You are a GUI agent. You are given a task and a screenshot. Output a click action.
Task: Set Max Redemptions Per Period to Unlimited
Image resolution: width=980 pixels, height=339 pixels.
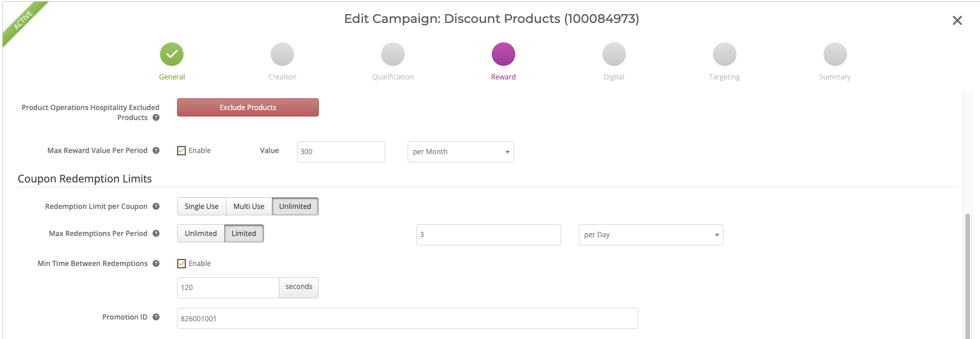click(x=201, y=234)
